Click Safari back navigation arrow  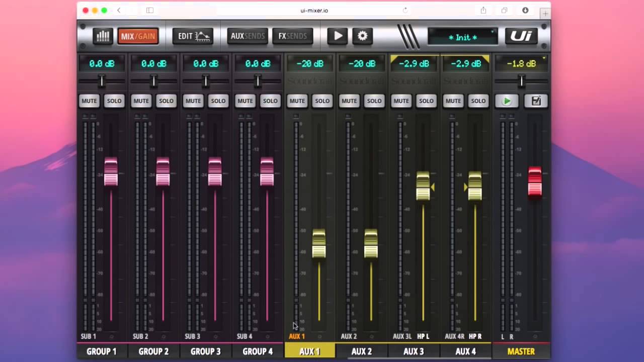(119, 10)
